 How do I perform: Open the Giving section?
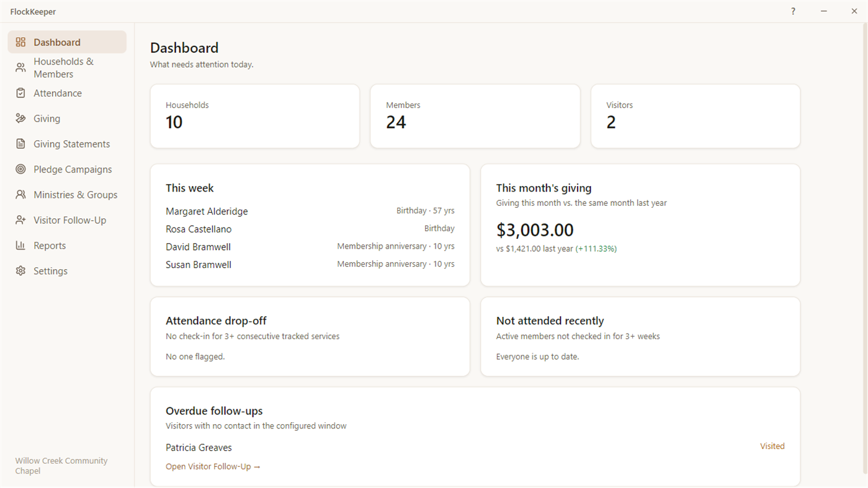coord(67,118)
